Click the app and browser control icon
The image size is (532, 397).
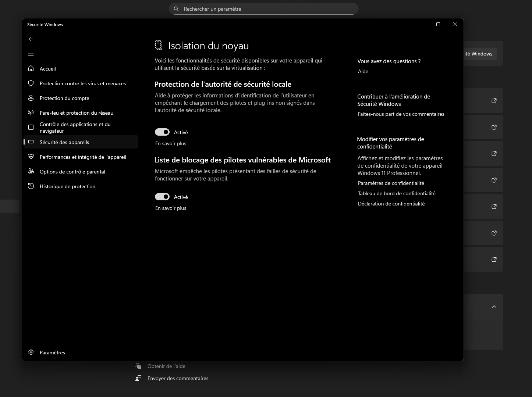pyautogui.click(x=31, y=128)
